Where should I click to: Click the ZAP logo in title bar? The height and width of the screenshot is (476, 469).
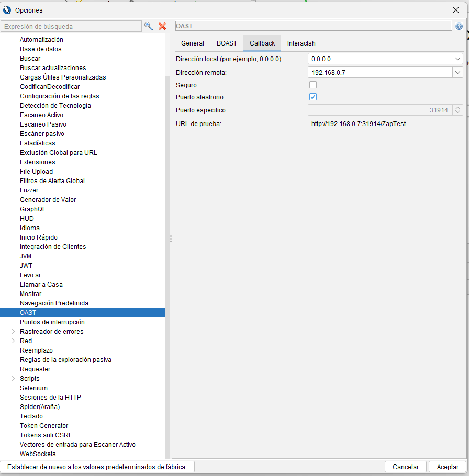click(x=7, y=10)
